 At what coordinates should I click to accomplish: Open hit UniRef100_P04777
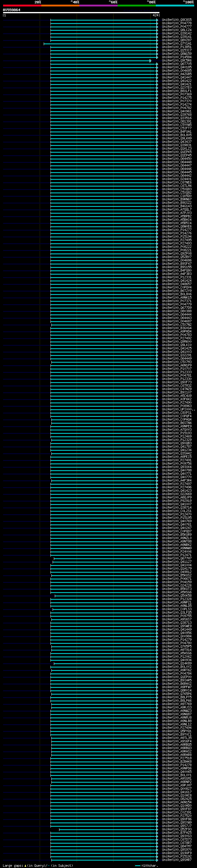point(177,26)
